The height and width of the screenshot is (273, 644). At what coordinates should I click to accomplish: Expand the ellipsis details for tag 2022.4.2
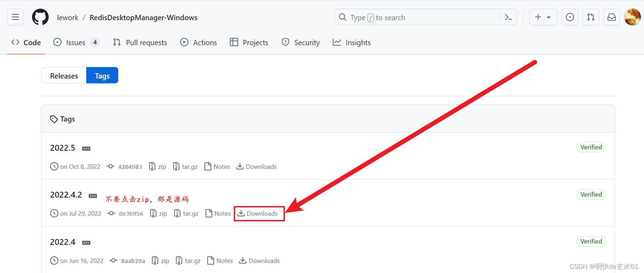[93, 196]
